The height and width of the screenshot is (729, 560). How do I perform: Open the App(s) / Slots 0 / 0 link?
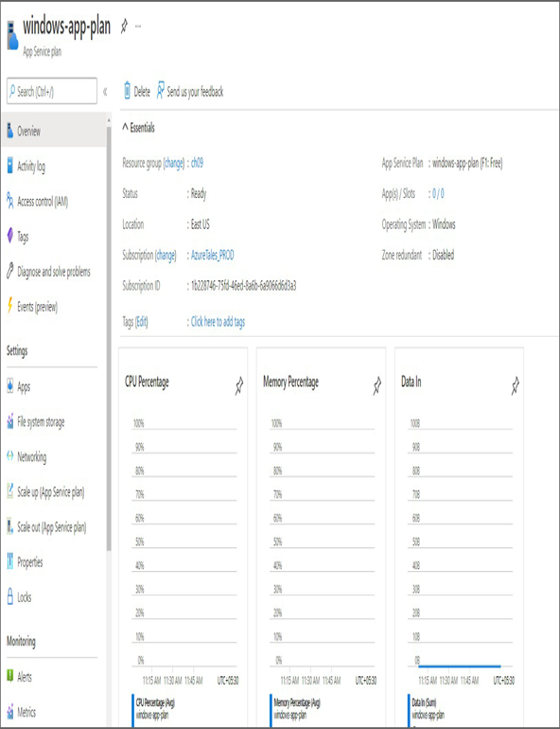pos(438,193)
